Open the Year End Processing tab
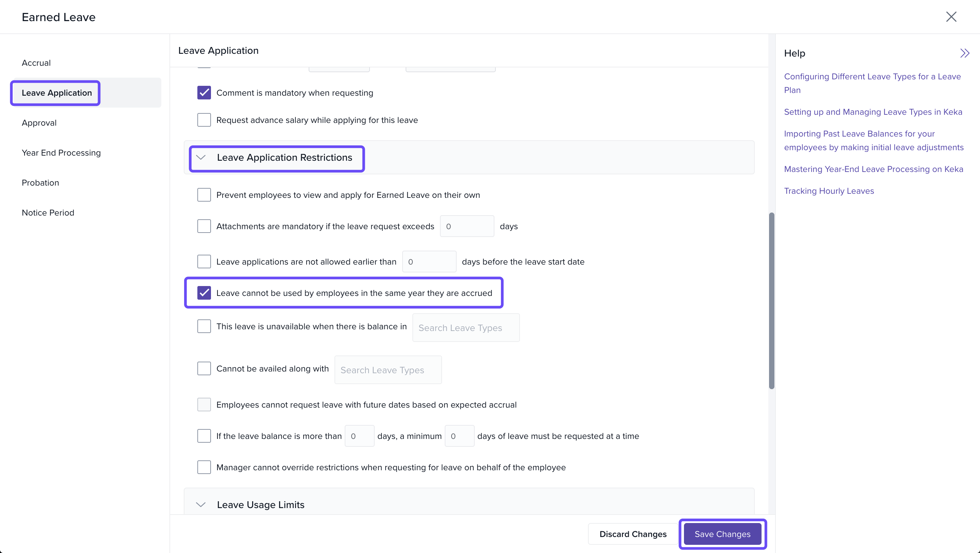Screen dimensions: 980x553 pyautogui.click(x=61, y=153)
